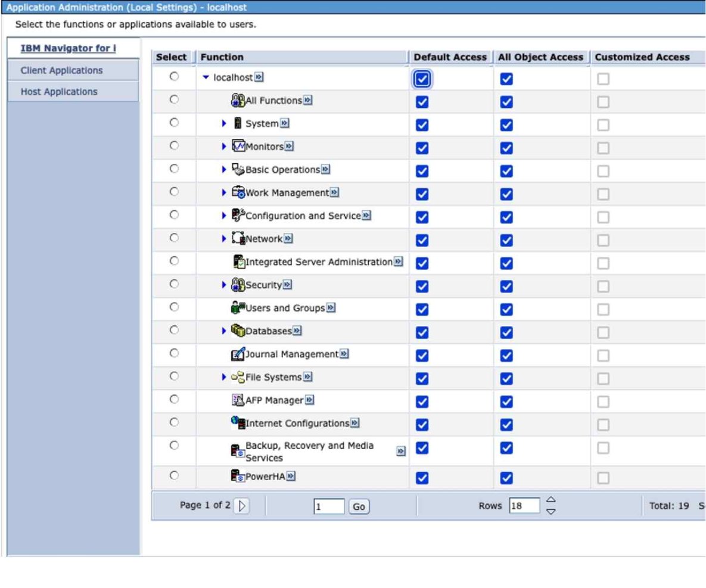Click the Rows count input field
This screenshot has height=588, width=706.
[524, 506]
